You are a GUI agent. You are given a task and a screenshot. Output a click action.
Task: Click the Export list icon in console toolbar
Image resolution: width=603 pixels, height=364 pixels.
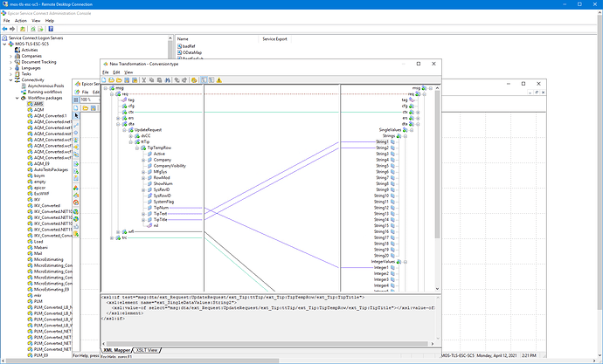40,29
